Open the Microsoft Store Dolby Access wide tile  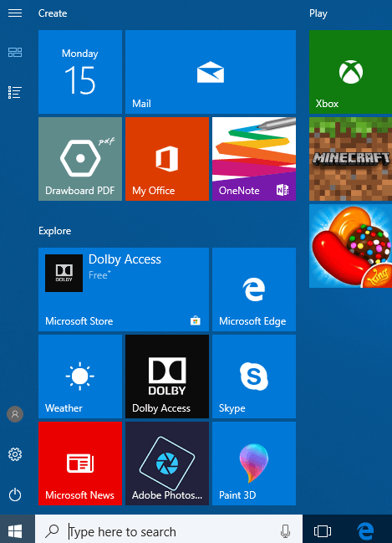click(x=124, y=289)
